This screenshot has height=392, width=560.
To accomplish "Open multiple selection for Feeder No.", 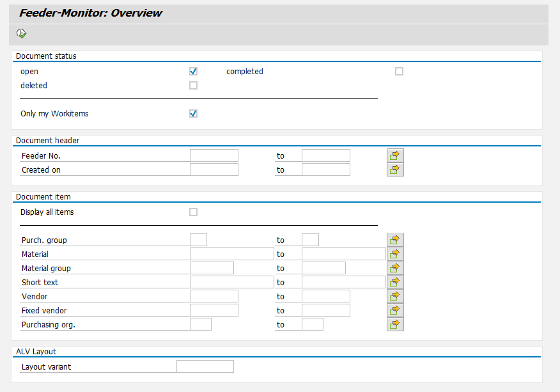I will (x=394, y=155).
